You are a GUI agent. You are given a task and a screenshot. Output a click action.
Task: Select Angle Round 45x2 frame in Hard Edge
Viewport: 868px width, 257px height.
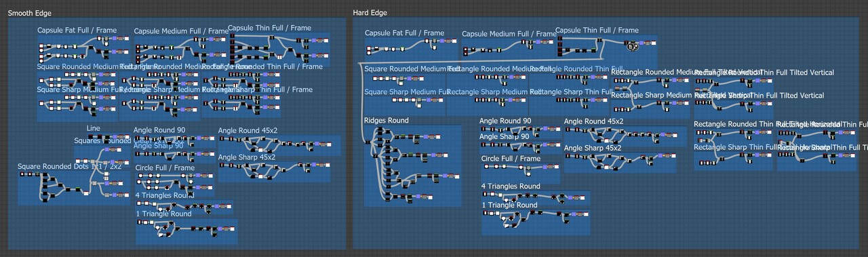(x=593, y=121)
